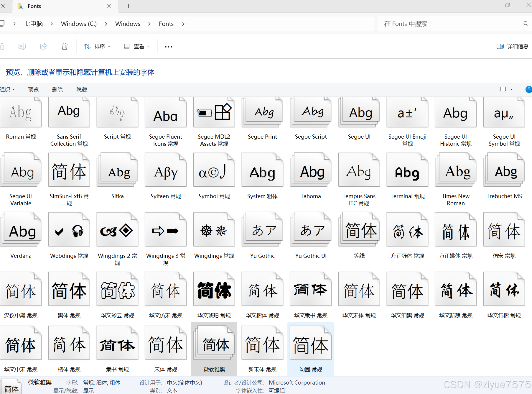Click 删除 delete command
Viewport: 532px width, 394px height.
point(57,89)
